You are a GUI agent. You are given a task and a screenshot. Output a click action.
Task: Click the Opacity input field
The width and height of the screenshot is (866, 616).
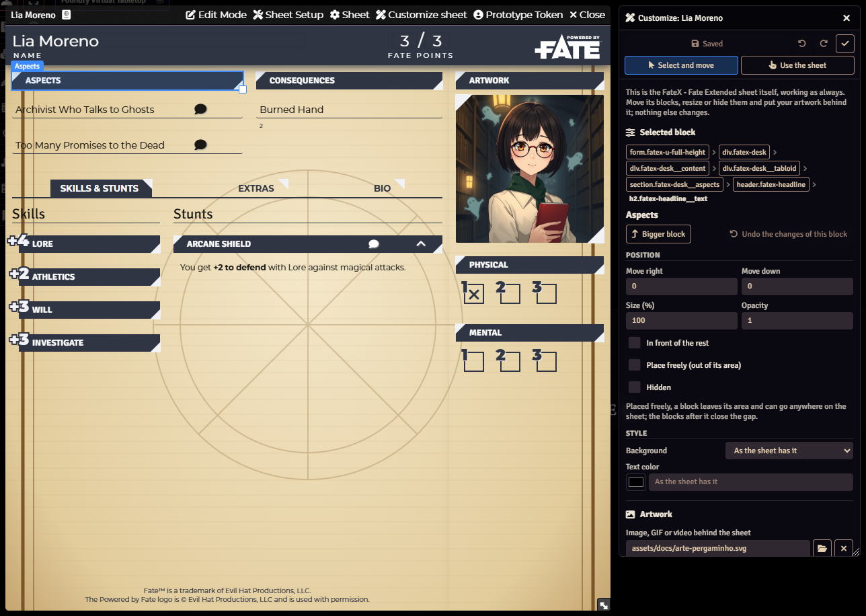pos(797,321)
